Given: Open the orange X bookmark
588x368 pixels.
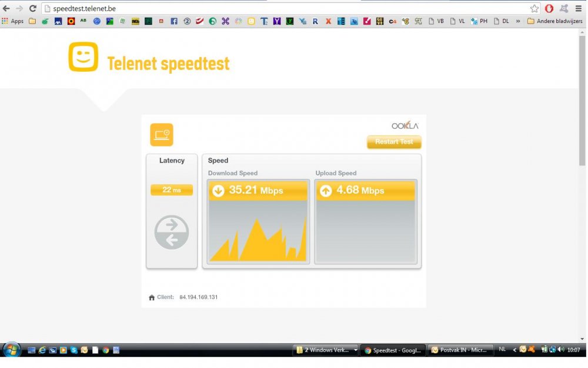Looking at the screenshot, I should [x=328, y=21].
